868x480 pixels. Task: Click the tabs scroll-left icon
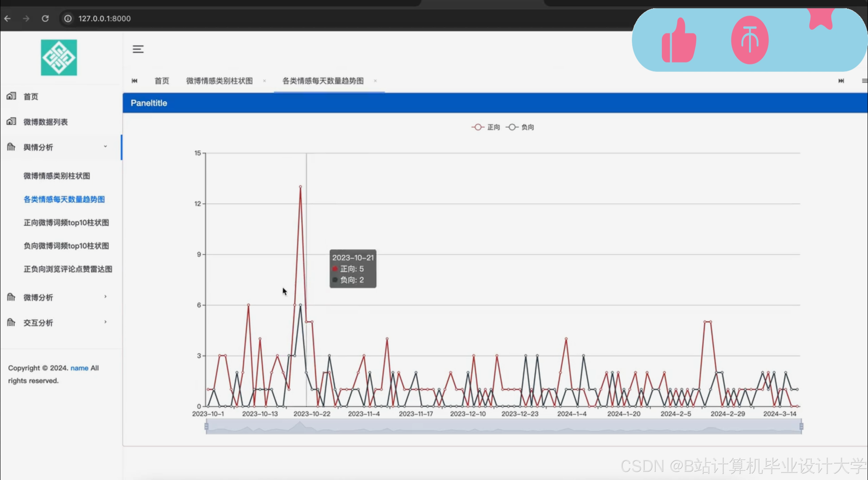(135, 81)
